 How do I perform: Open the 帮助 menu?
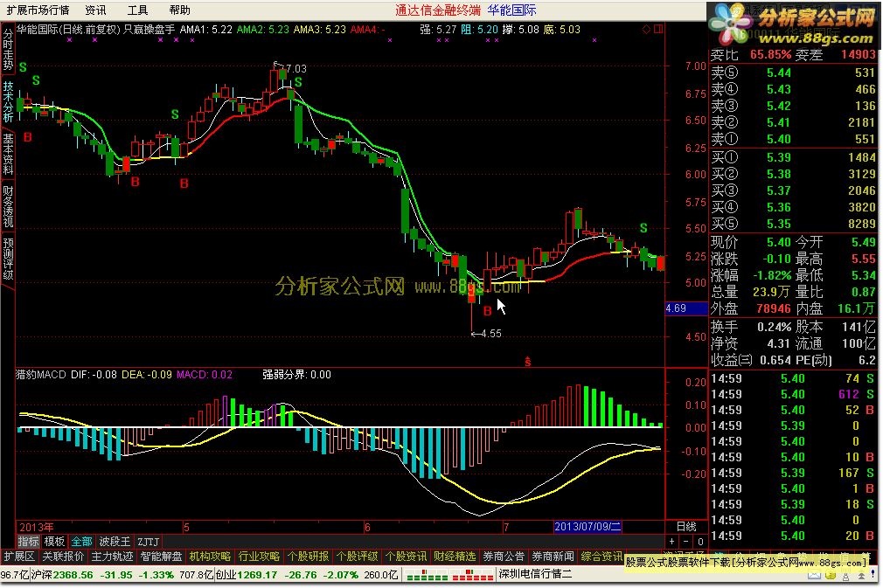[x=179, y=10]
